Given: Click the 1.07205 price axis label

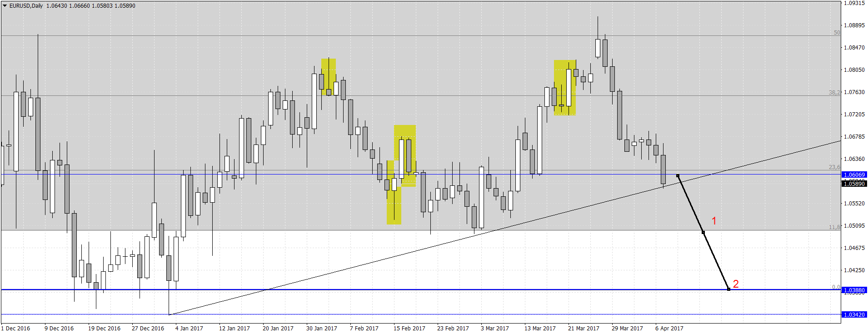Looking at the screenshot, I should [854, 115].
